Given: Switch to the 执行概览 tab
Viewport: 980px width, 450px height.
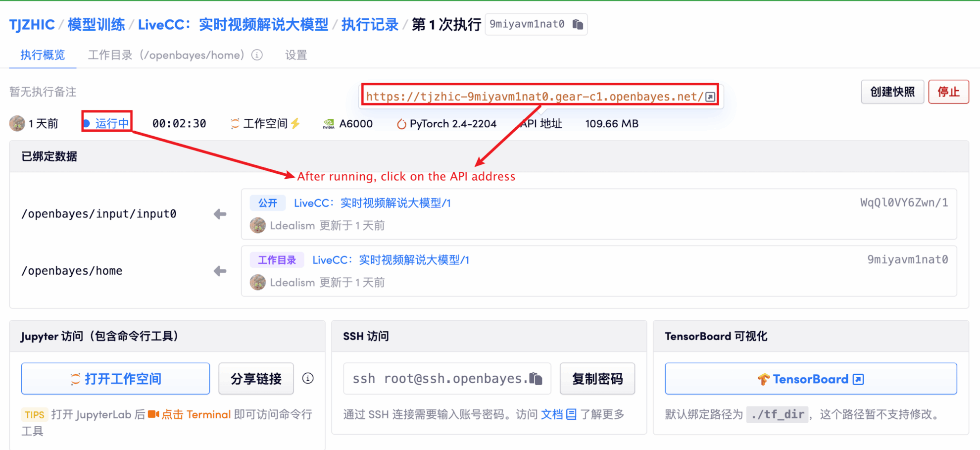Looking at the screenshot, I should tap(43, 55).
